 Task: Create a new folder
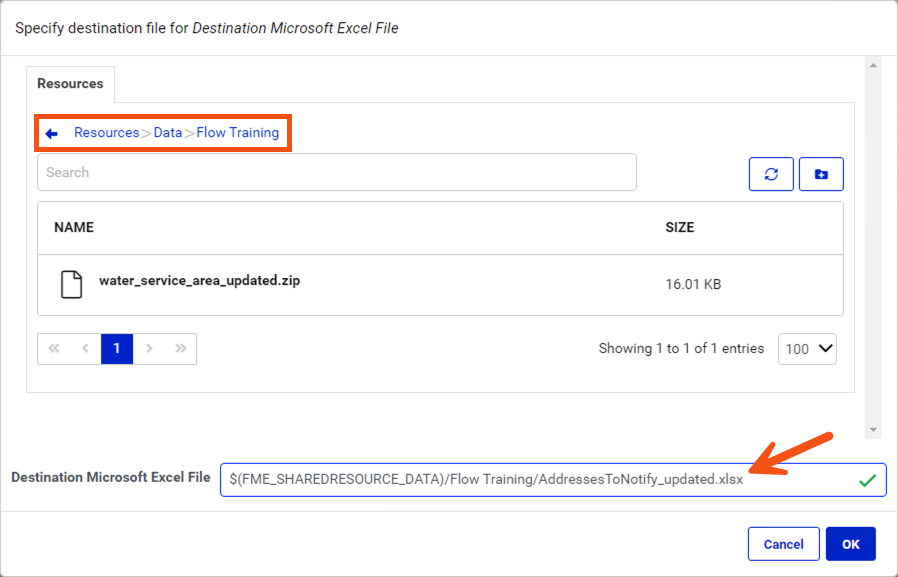[x=821, y=173]
